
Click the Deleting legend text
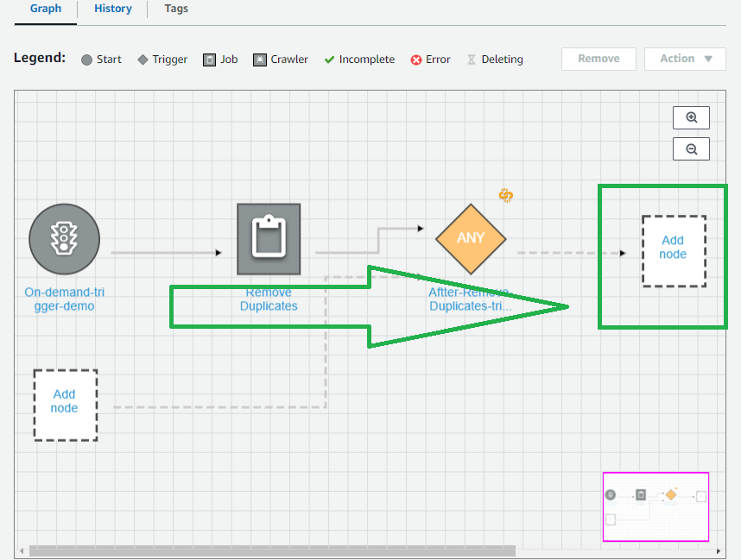point(503,60)
